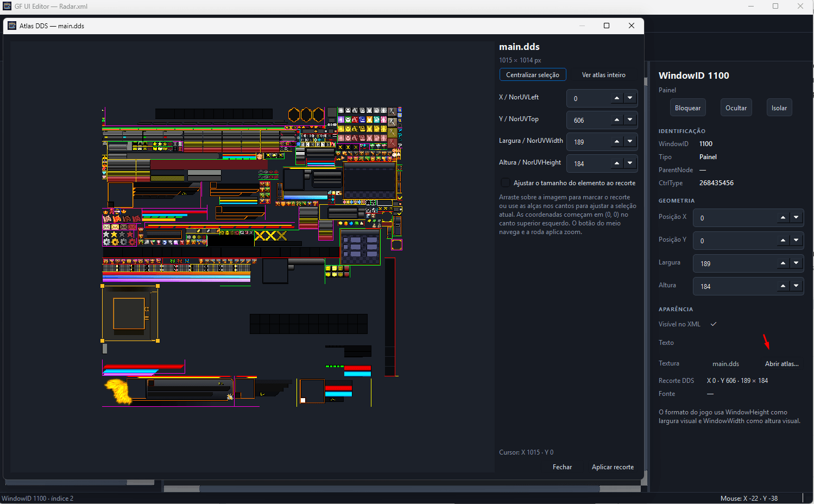Enable 'Ajustar o tamanho do elemento ao recorte'
The height and width of the screenshot is (504, 814).
(x=505, y=183)
